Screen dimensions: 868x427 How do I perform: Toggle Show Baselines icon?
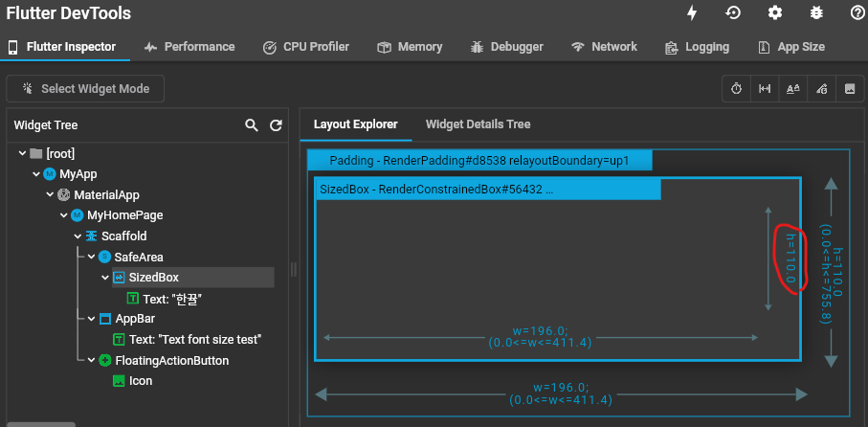coord(793,89)
